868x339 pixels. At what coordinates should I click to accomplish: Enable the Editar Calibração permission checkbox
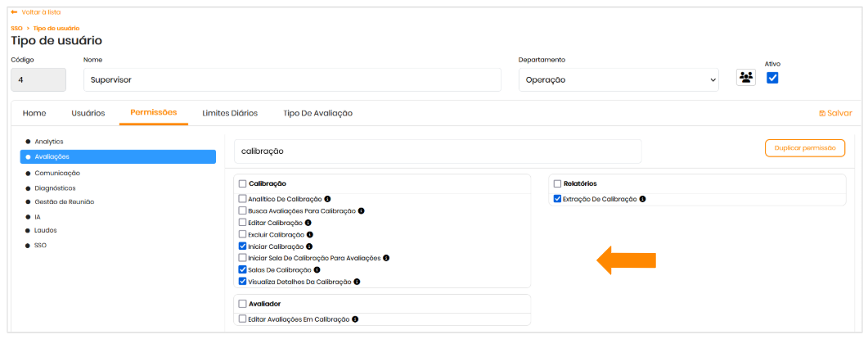(x=242, y=223)
